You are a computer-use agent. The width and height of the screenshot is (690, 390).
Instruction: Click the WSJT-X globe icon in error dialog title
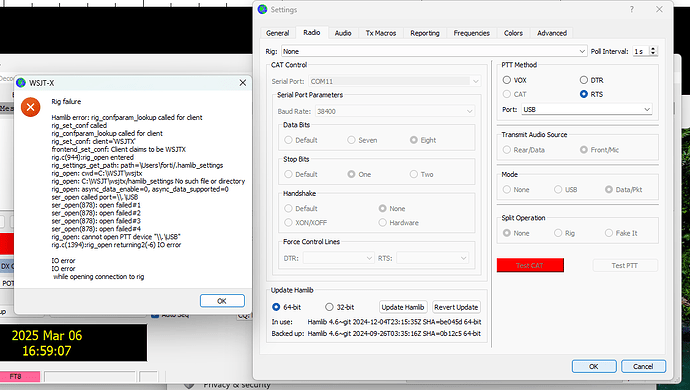21,83
